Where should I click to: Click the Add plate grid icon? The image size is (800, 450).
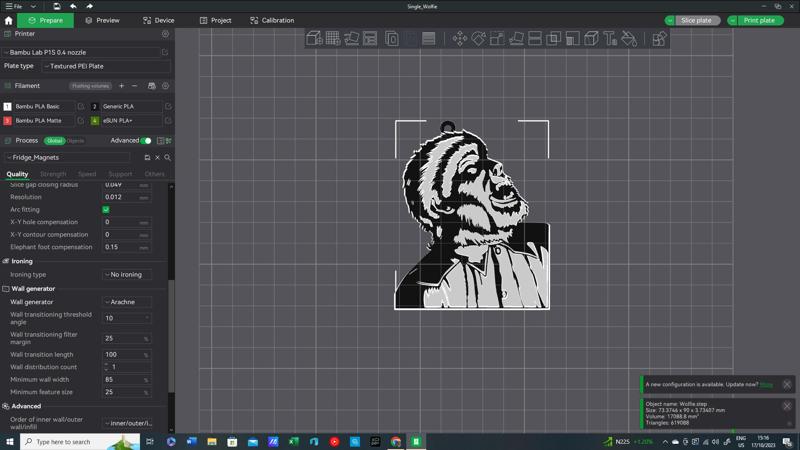click(x=333, y=38)
